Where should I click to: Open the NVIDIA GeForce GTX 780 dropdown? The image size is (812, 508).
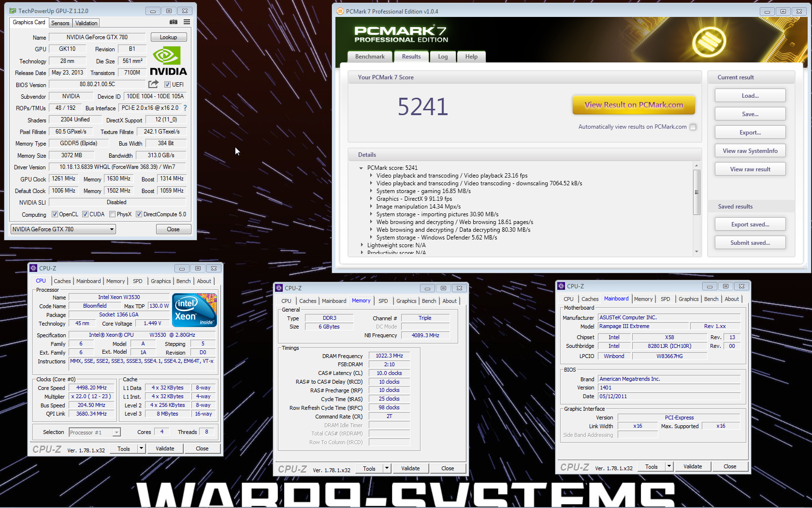tap(63, 229)
